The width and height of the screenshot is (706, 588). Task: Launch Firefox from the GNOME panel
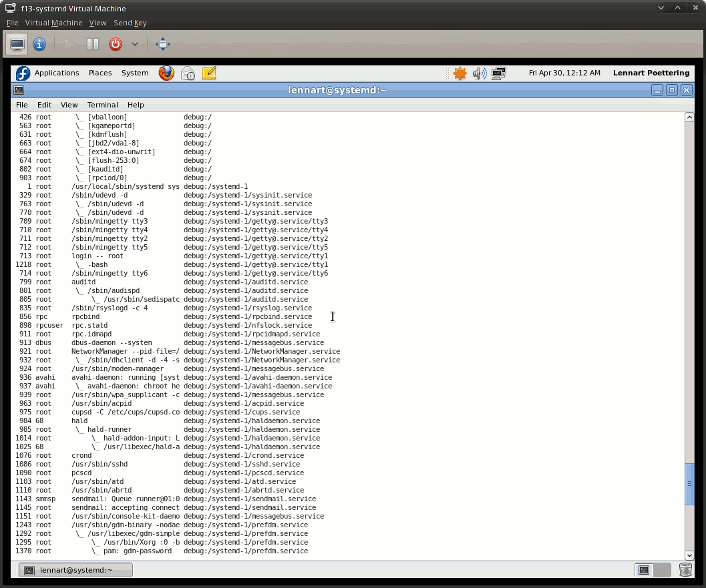click(x=166, y=73)
